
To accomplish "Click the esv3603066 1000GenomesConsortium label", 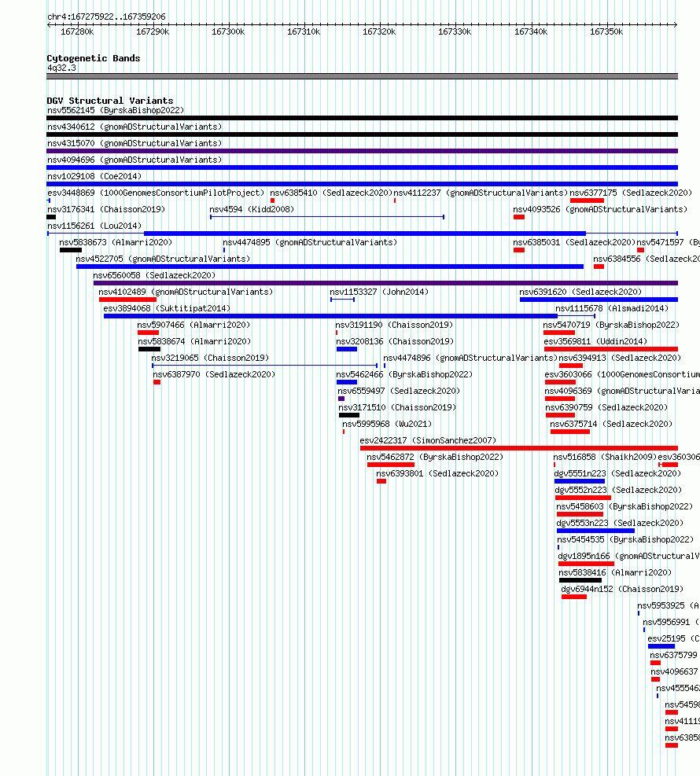I will (x=622, y=375).
